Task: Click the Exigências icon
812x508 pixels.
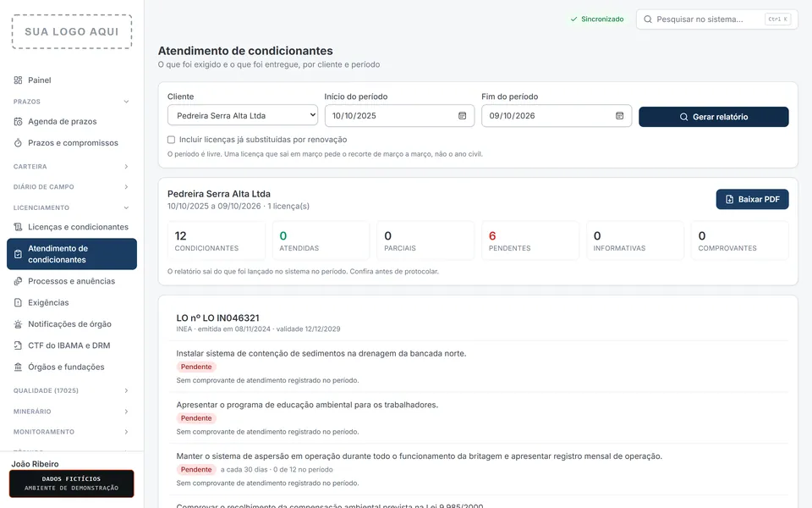Action: tap(18, 302)
